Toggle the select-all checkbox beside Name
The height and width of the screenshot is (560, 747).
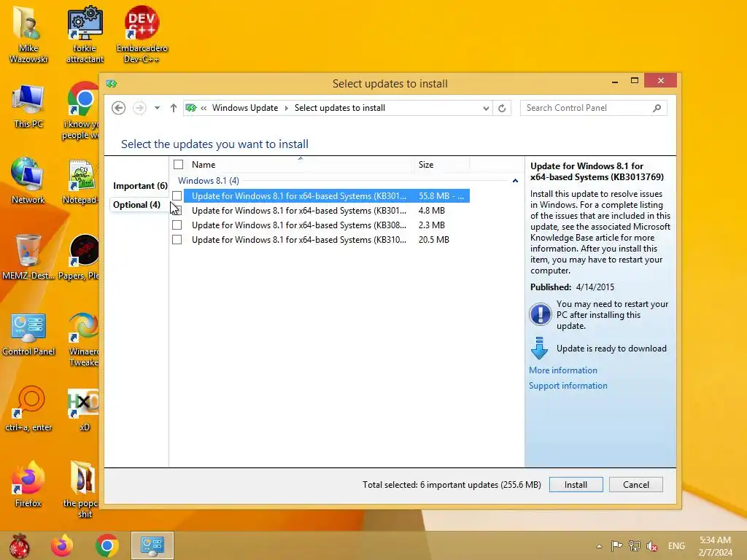178,165
